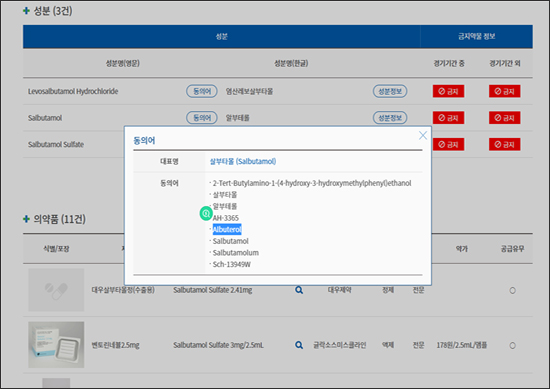Click in-competition 금지 badge for Levosalbutamol Hydrochloride
Image resolution: width=550 pixels, height=389 pixels.
[x=448, y=91]
